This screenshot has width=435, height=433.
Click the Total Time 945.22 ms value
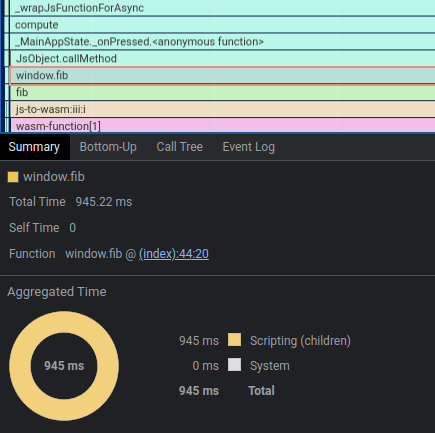click(x=104, y=202)
